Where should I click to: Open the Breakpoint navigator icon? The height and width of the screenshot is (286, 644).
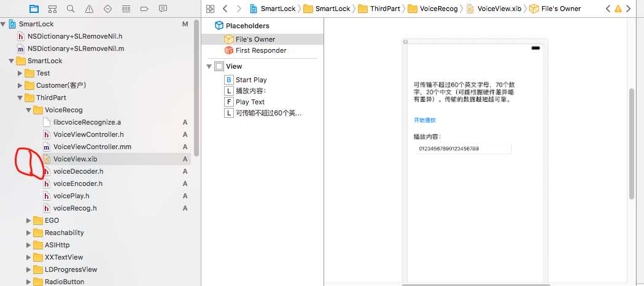(144, 9)
